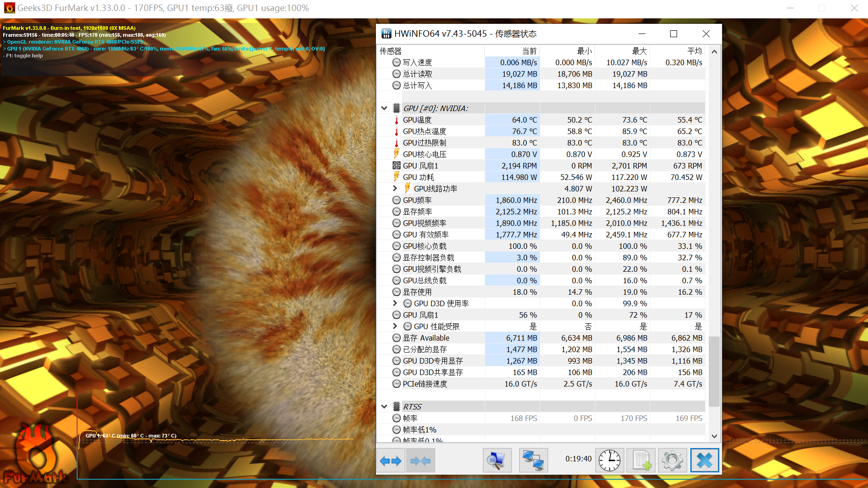Click the HWiNFO64 title bar app icon
This screenshot has height=488, width=868.
coord(386,34)
